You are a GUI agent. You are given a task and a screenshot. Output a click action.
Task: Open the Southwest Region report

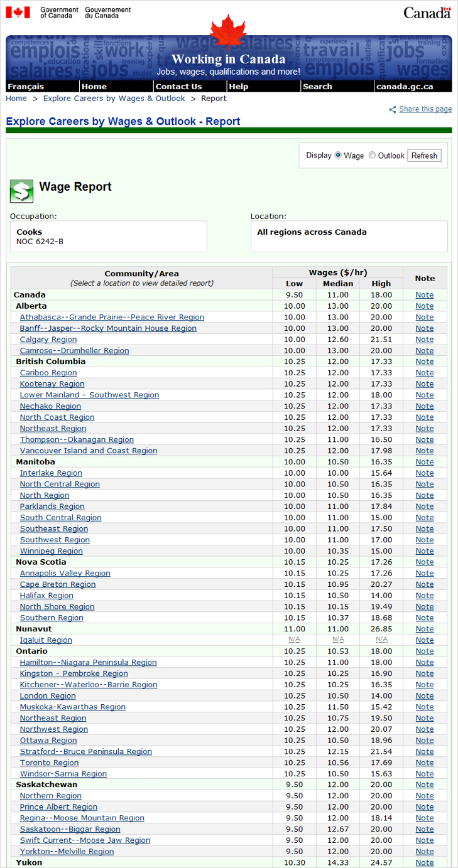pyautogui.click(x=55, y=540)
